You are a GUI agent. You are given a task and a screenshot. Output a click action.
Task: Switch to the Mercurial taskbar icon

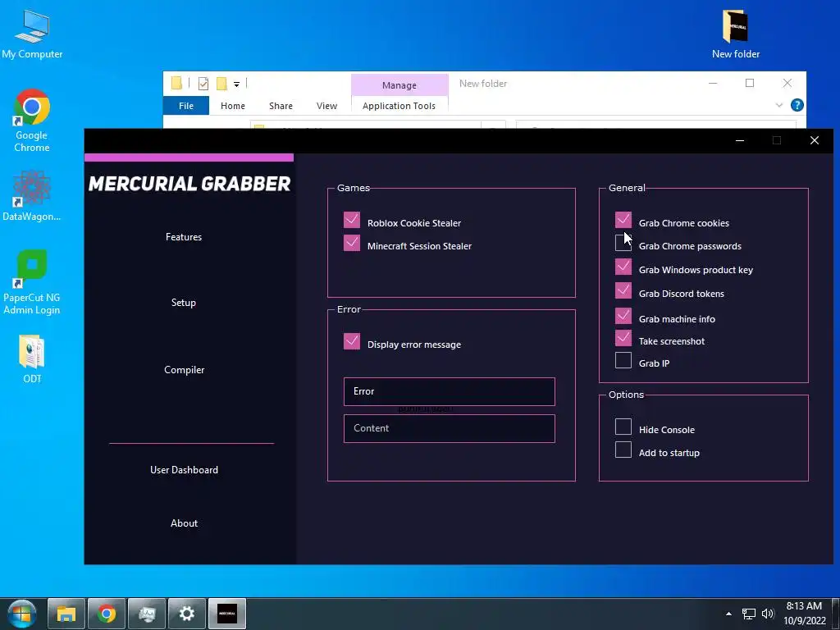(227, 614)
